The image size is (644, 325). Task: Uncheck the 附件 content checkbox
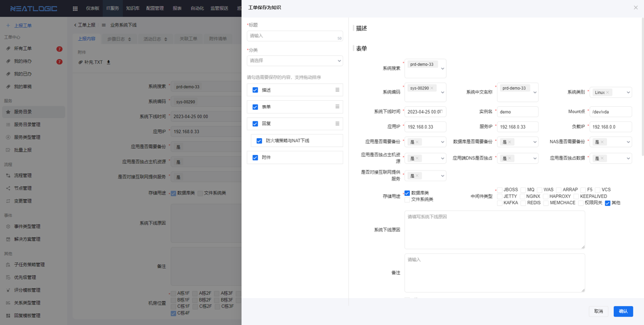click(255, 157)
